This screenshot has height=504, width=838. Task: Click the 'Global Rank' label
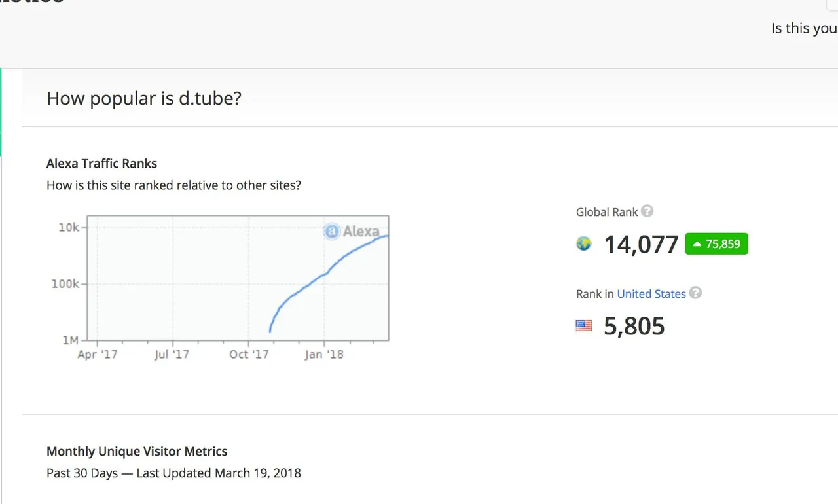[607, 212]
